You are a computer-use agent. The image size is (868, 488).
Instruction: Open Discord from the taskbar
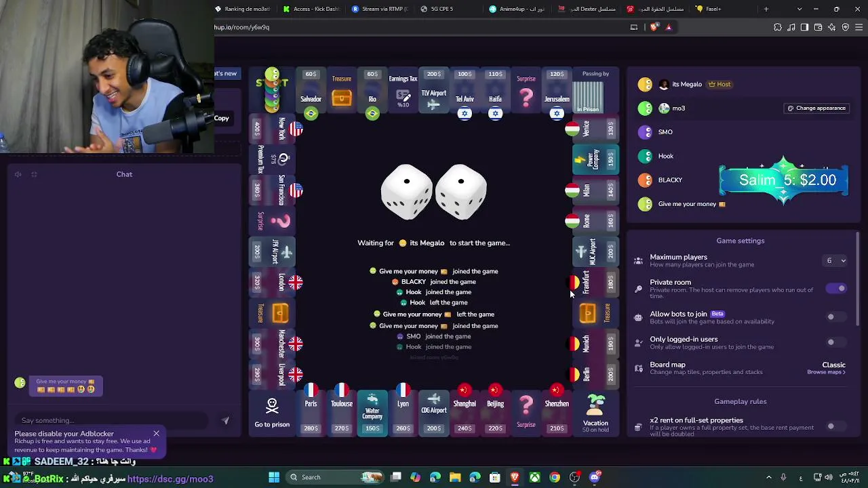click(595, 477)
